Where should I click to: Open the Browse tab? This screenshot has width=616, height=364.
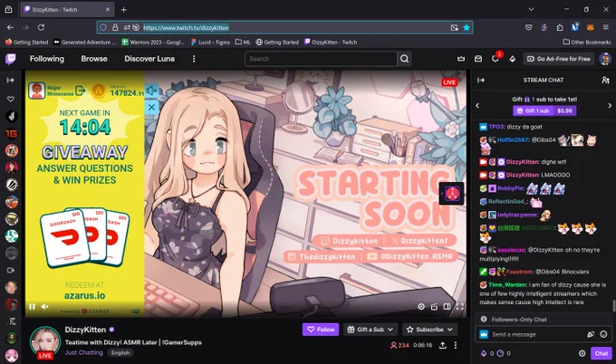[x=94, y=59]
